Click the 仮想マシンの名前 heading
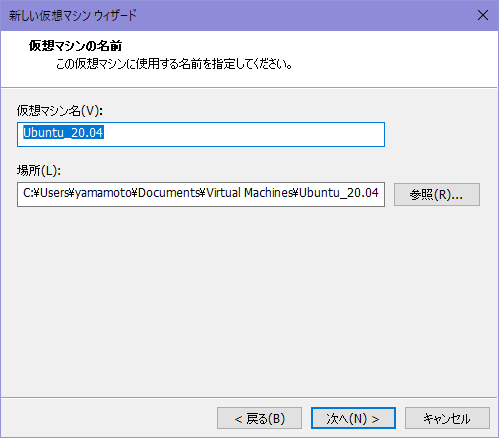The height and width of the screenshot is (438, 499). pyautogui.click(x=75, y=46)
